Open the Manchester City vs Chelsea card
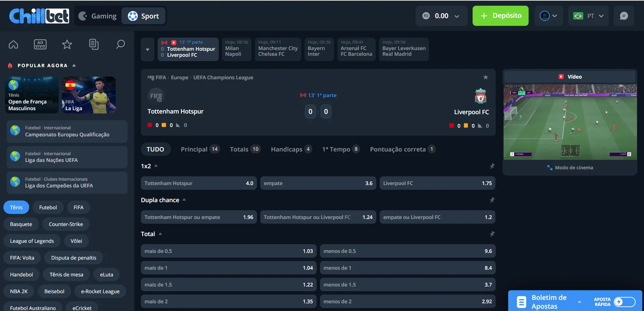The height and width of the screenshot is (311, 644). pyautogui.click(x=278, y=49)
